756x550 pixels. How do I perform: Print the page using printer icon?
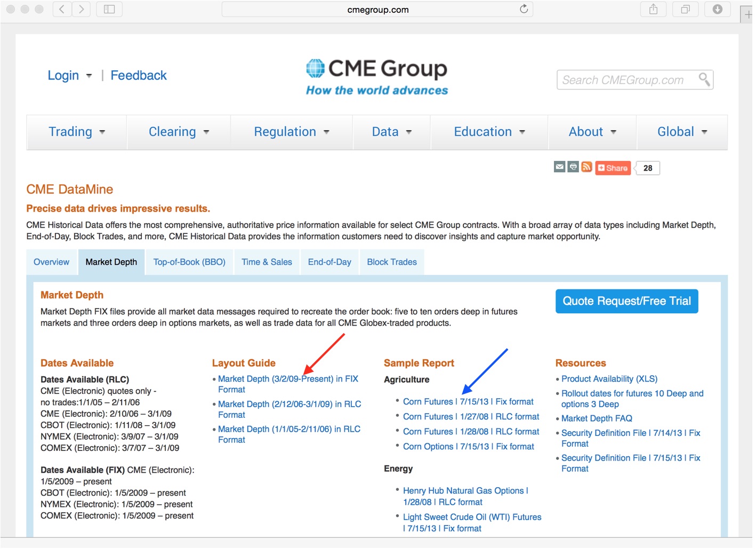573,167
